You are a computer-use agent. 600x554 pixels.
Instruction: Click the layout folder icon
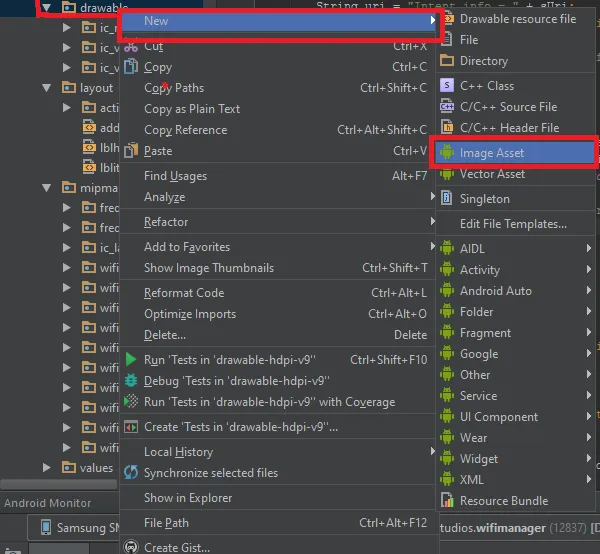click(69, 88)
